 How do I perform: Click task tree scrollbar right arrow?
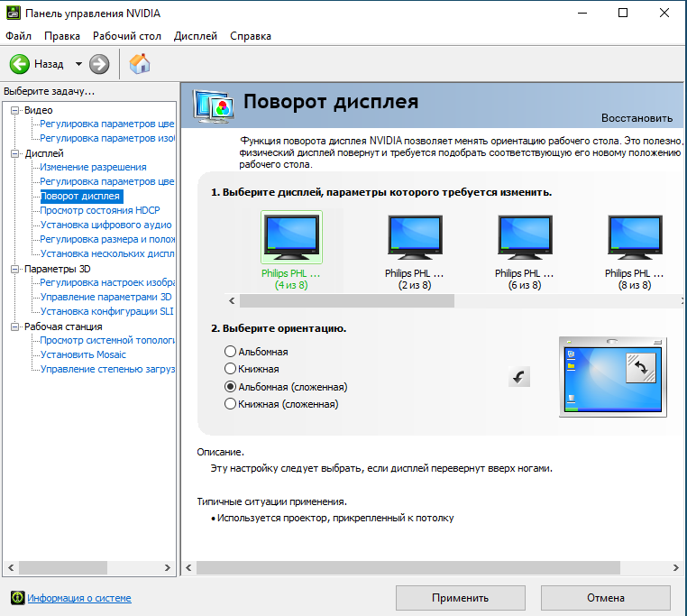[x=168, y=568]
